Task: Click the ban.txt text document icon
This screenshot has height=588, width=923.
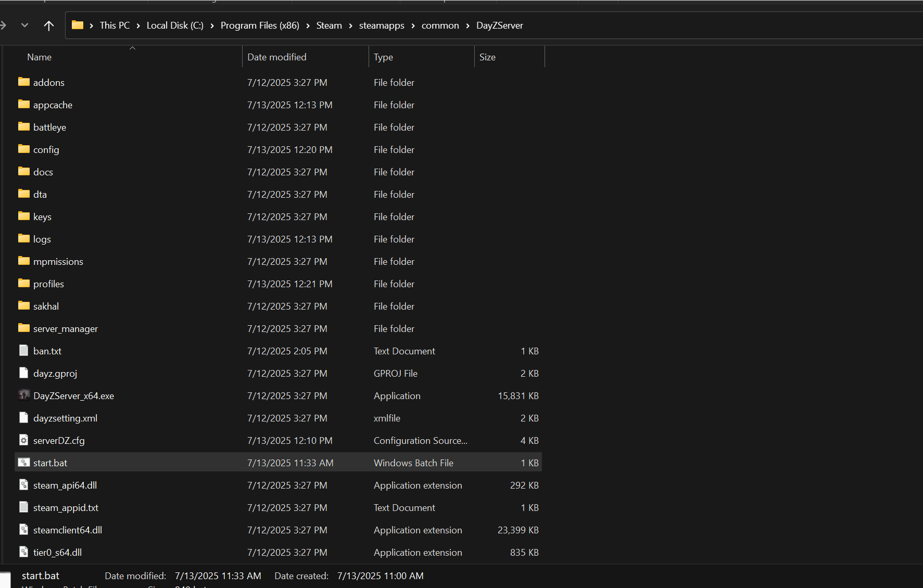Action: tap(23, 351)
